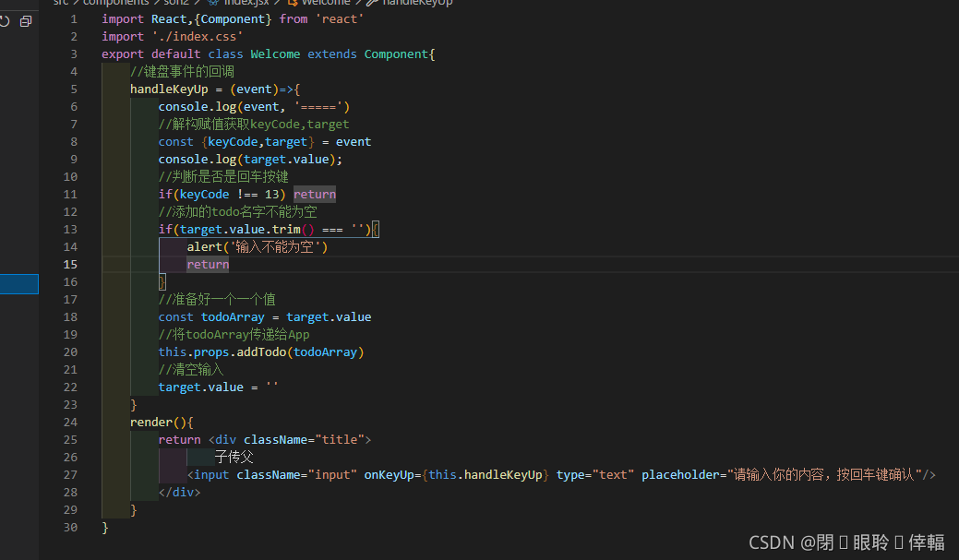Image resolution: width=959 pixels, height=560 pixels.
Task: Open the 'Welcome' class breadcrumb segment
Action: point(326,3)
